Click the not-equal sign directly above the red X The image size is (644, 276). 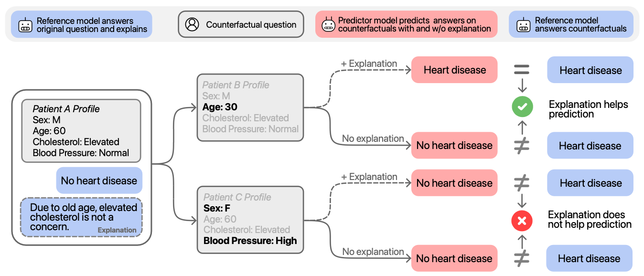(522, 183)
